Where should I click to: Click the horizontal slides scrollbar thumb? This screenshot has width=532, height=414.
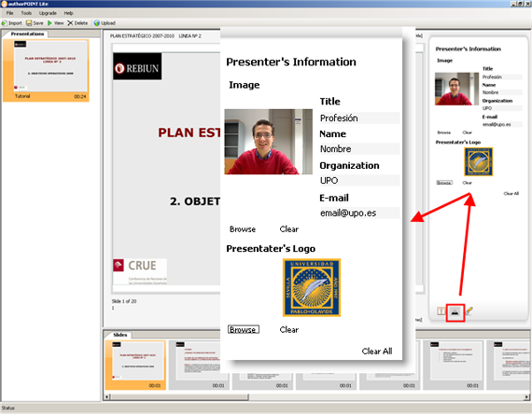pyautogui.click(x=179, y=396)
